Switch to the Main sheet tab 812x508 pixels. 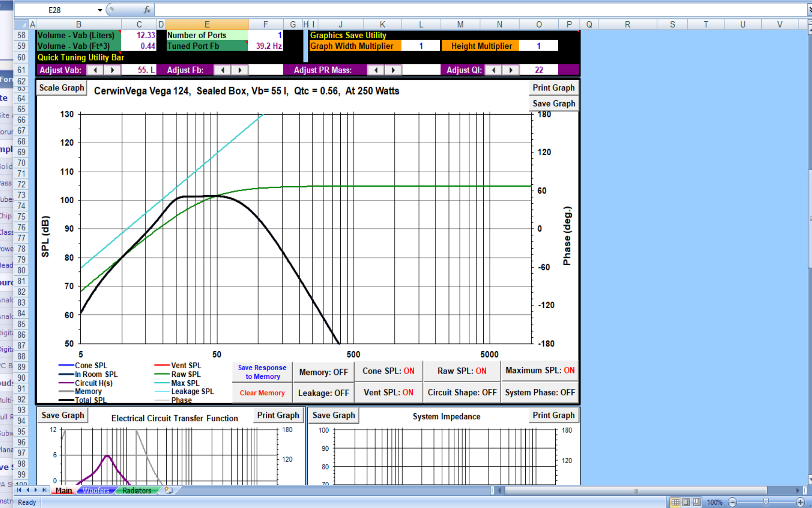[63, 491]
